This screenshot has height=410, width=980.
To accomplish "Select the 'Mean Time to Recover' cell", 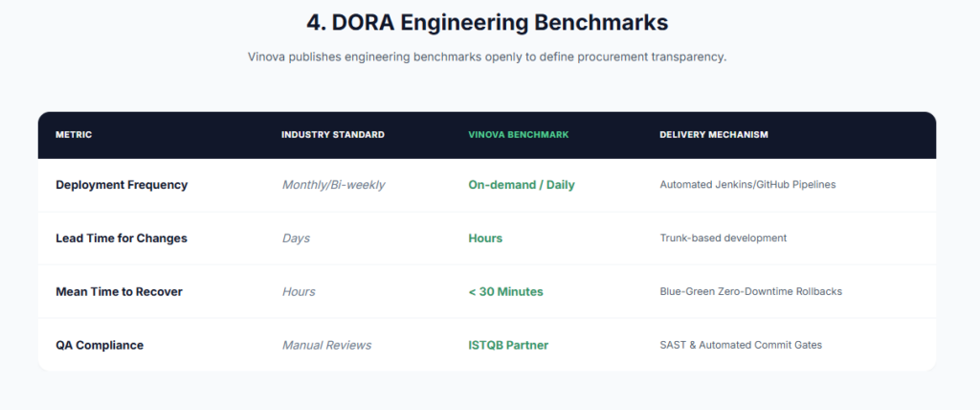I will tap(119, 292).
